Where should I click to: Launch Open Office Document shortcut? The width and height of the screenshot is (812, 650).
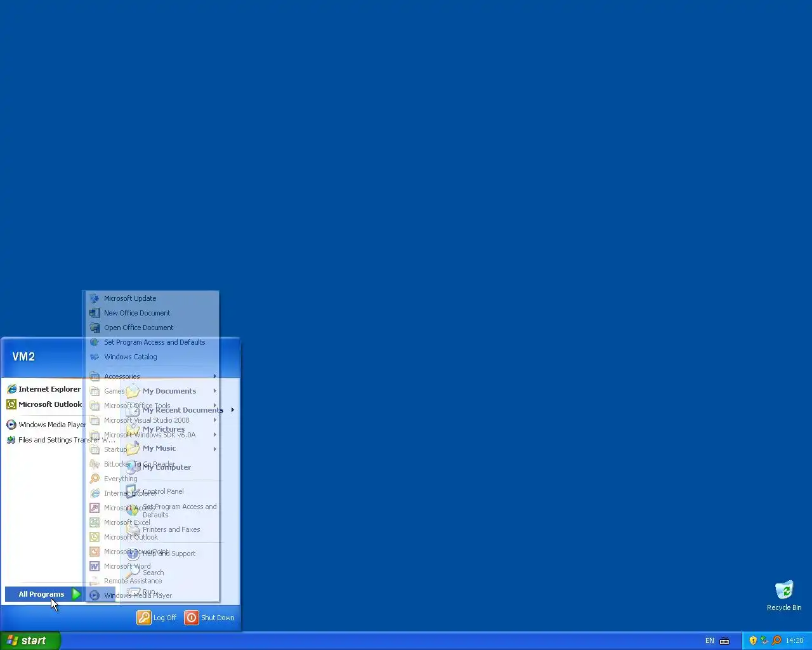point(152,328)
